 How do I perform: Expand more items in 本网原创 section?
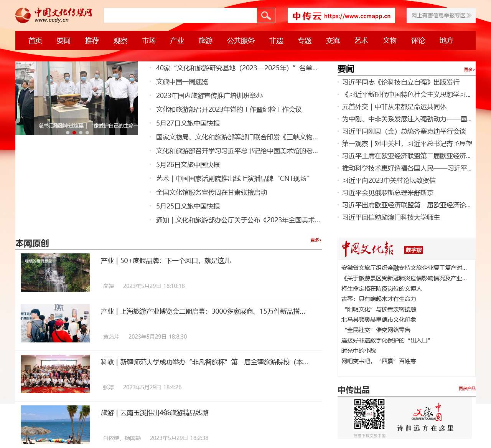pyautogui.click(x=316, y=240)
